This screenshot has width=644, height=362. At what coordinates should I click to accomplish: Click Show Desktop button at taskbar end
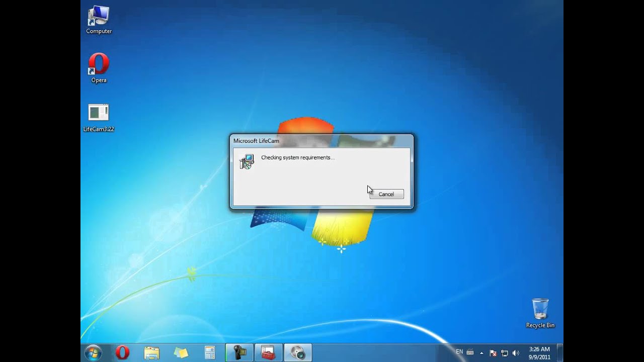[x=560, y=352]
